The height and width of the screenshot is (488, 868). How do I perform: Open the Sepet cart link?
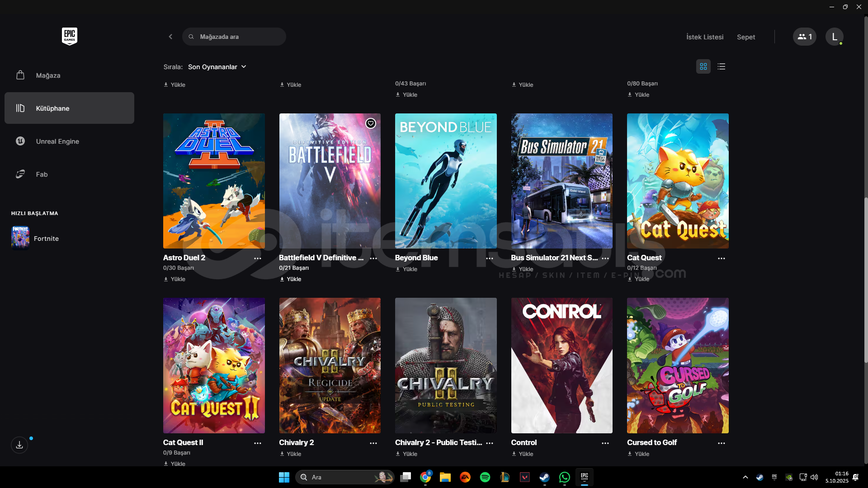745,37
